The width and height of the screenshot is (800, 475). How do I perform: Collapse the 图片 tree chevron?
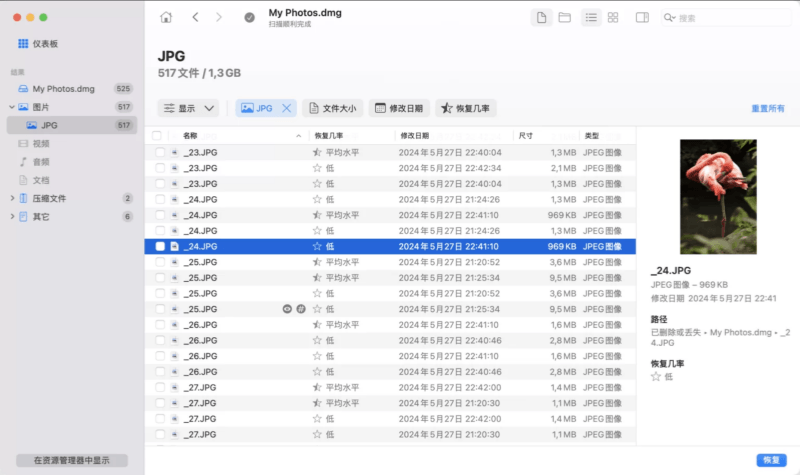12,107
